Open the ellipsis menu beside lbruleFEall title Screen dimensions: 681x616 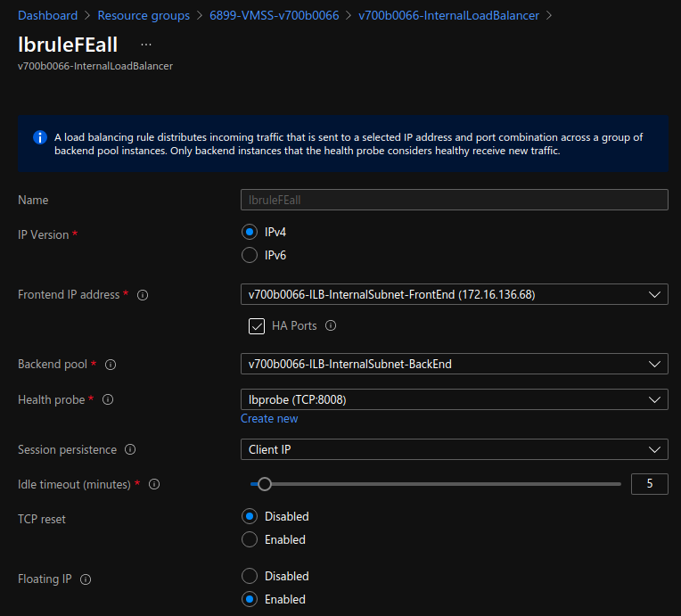point(146,45)
